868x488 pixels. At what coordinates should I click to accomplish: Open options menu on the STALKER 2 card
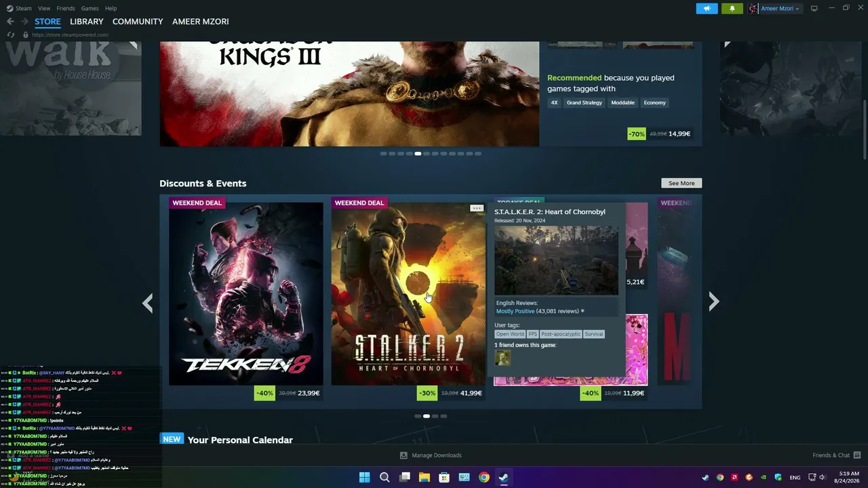pyautogui.click(x=477, y=208)
